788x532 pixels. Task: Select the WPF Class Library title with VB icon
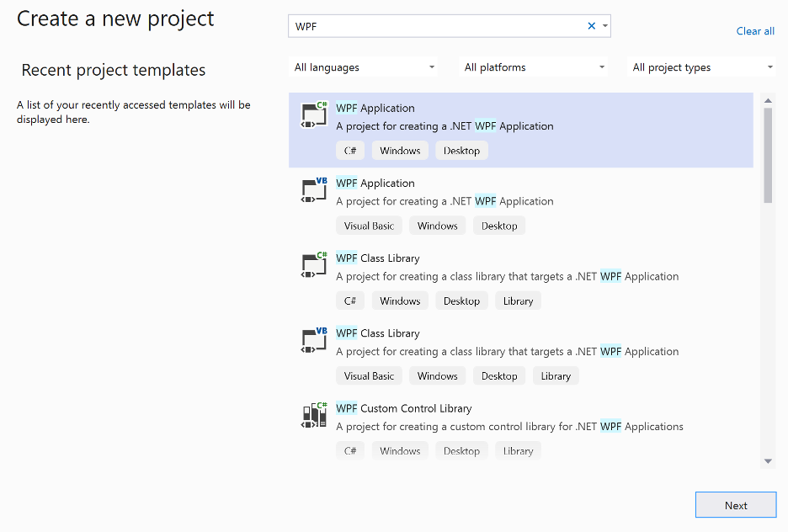pos(378,333)
